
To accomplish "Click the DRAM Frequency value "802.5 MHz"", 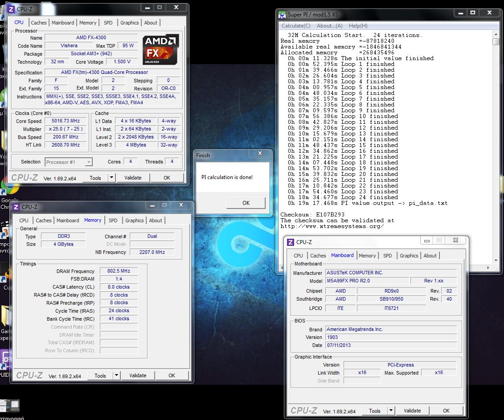I will (x=119, y=271).
